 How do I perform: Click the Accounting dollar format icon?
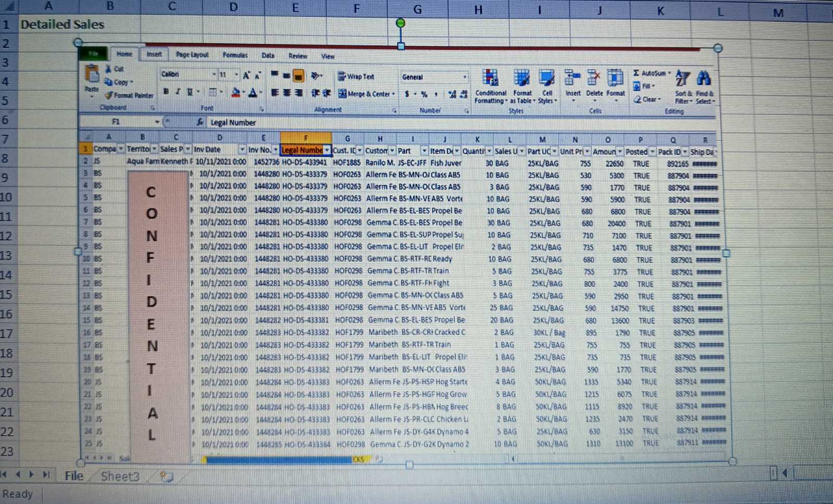pos(407,94)
